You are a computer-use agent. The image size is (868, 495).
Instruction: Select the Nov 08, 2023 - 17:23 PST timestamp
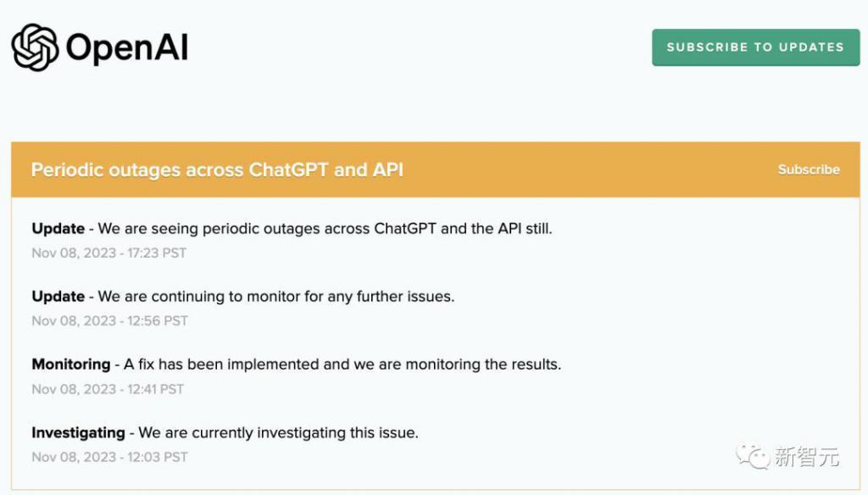(x=108, y=253)
